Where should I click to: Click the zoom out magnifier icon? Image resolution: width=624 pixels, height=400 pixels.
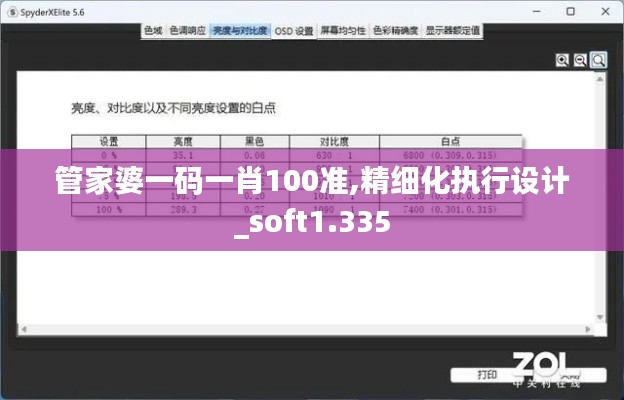580,60
